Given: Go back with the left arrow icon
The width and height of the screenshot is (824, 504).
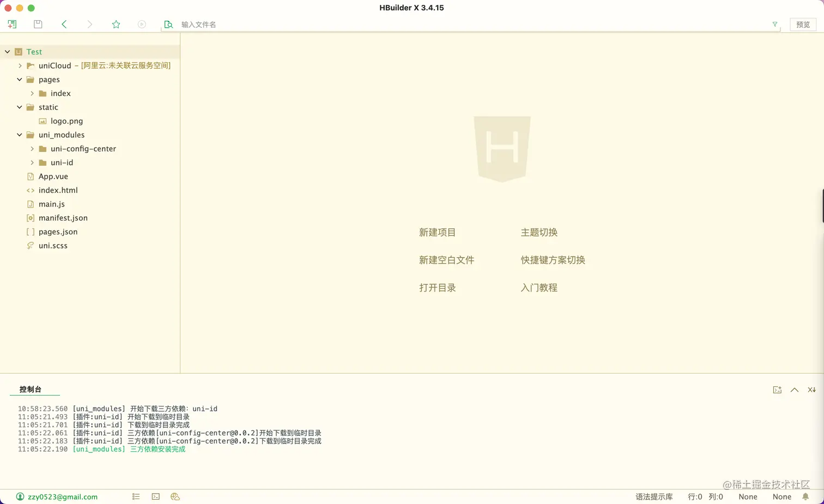Looking at the screenshot, I should (64, 24).
